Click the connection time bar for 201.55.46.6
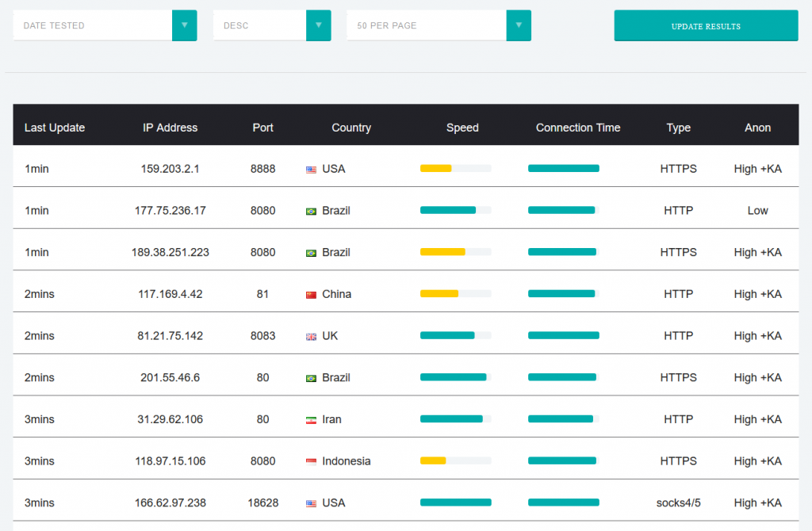Screen dimensions: 812x531 [x=564, y=376]
